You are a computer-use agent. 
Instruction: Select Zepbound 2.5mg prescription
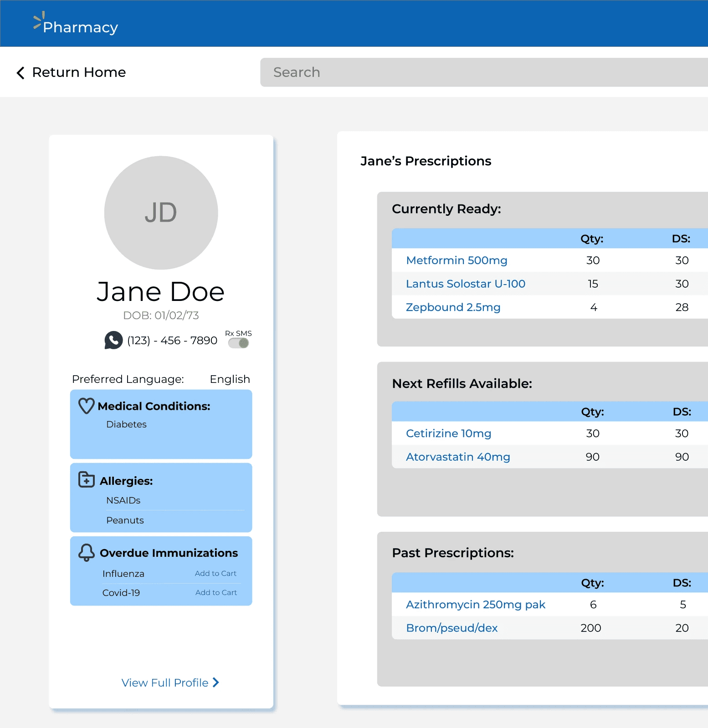(x=453, y=307)
